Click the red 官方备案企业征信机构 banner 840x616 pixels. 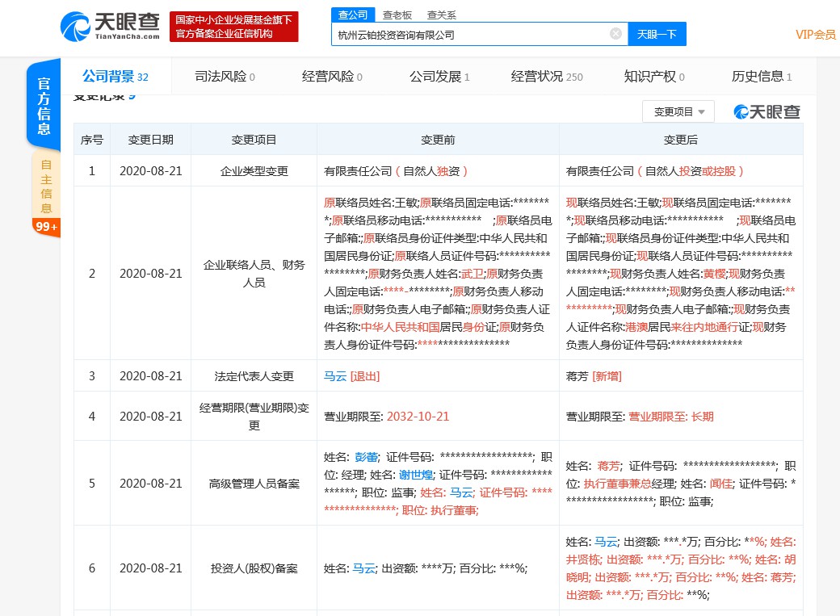coord(233,27)
